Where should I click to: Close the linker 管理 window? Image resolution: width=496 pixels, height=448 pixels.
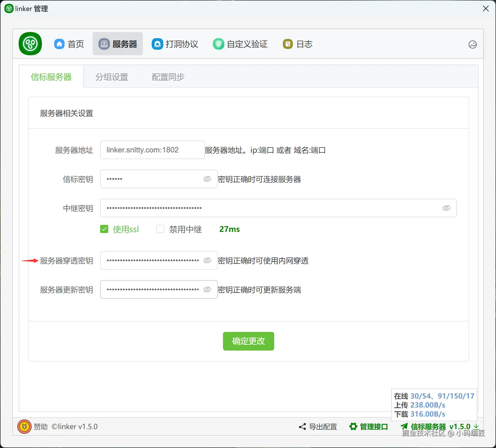tap(486, 9)
